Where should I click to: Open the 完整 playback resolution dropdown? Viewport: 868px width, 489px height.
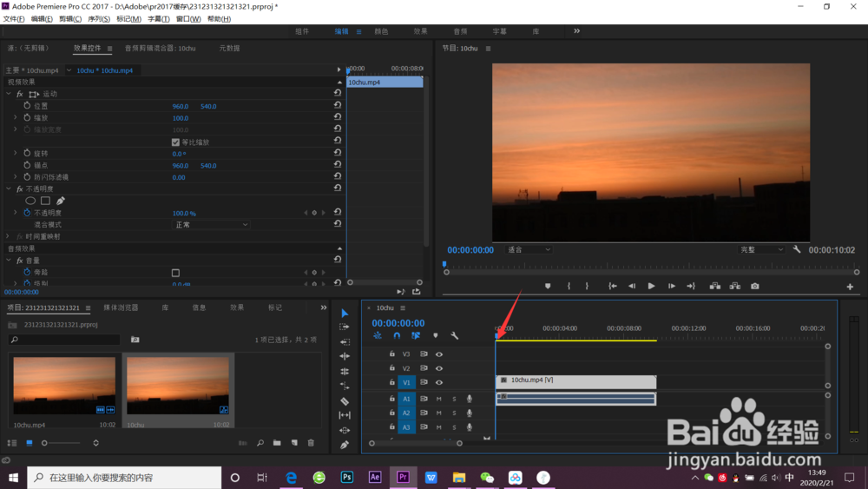pos(761,249)
